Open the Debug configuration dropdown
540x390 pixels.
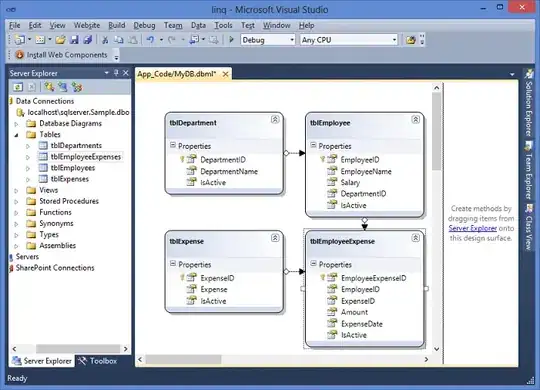[268, 40]
